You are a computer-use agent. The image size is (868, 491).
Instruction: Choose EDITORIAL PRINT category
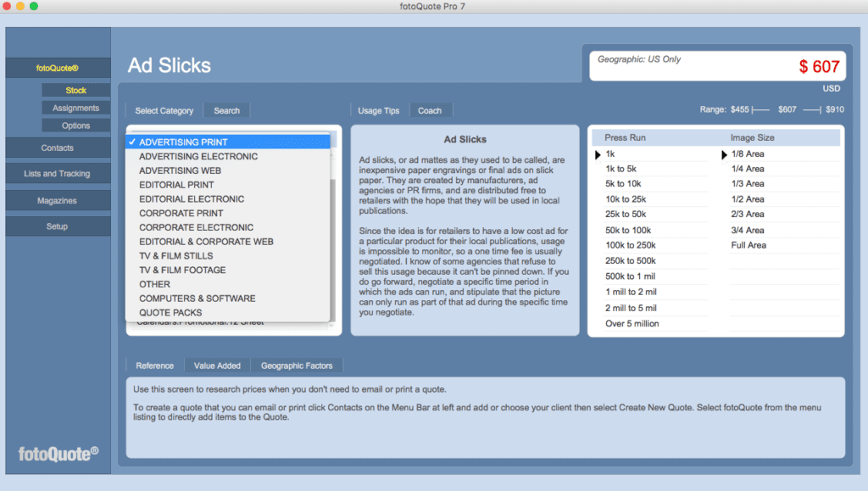(x=228, y=185)
